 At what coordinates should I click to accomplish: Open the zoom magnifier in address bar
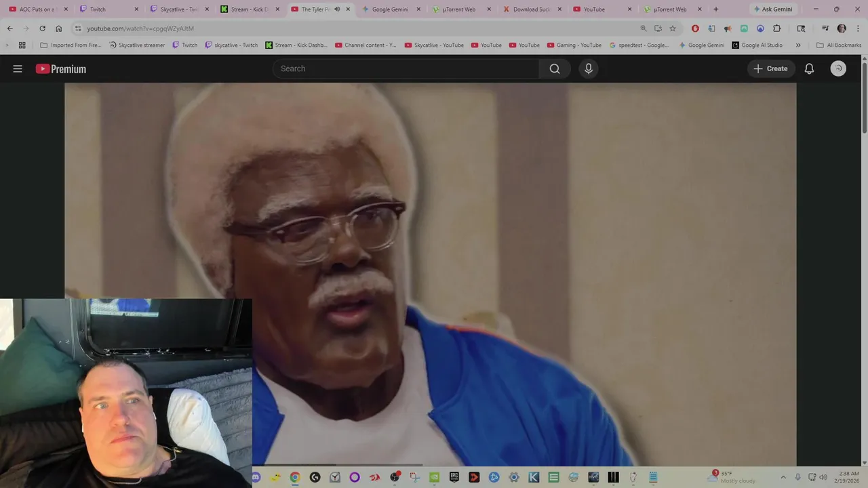(644, 28)
